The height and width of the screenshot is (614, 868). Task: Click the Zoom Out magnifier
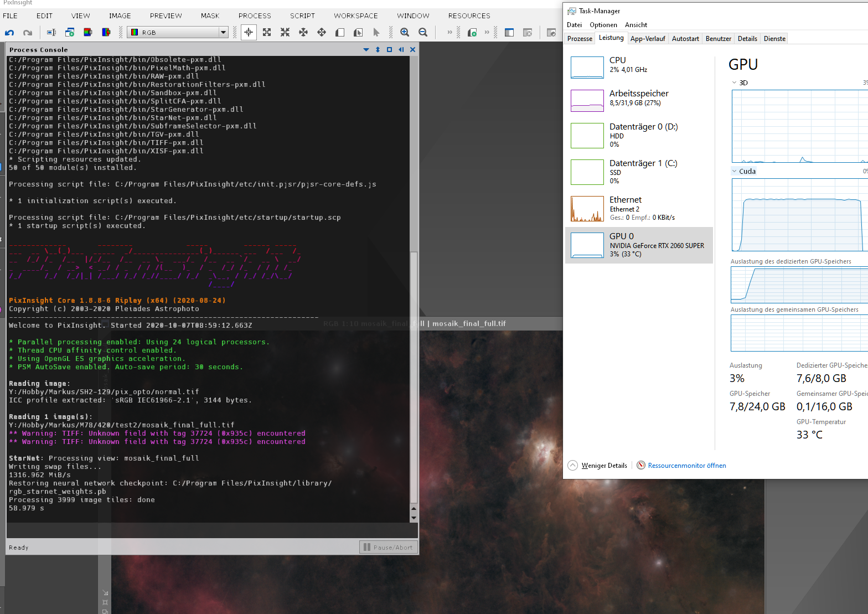[423, 33]
